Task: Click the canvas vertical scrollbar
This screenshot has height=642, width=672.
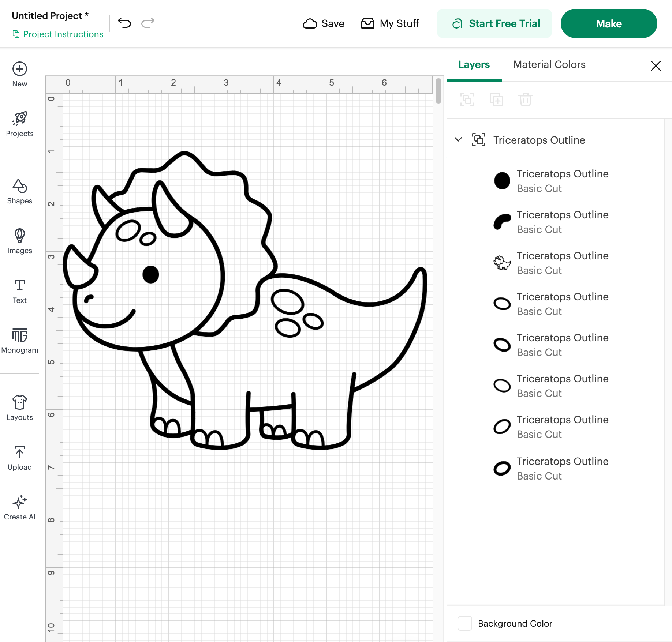Action: (x=438, y=91)
